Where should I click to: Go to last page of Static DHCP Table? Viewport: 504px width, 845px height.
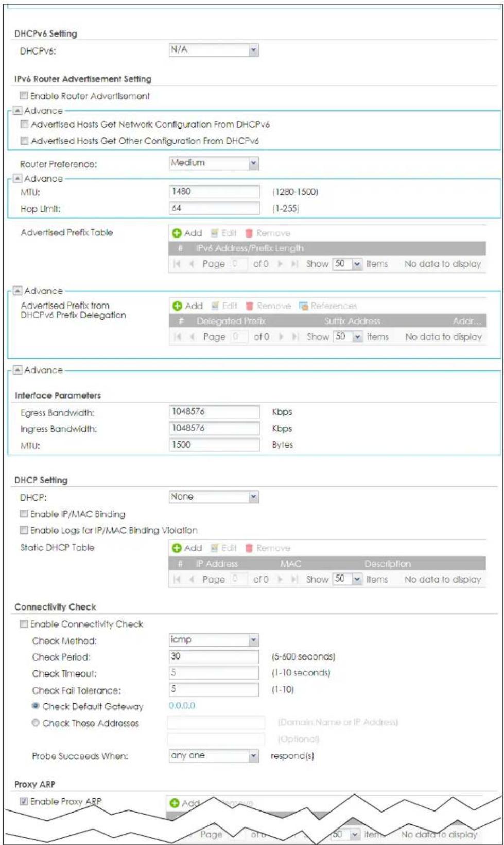point(294,579)
